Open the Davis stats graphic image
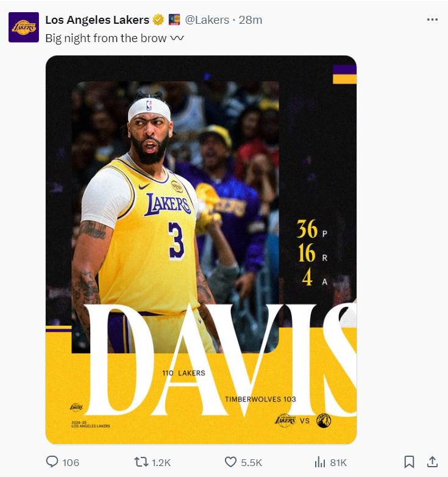448x477 pixels. click(201, 249)
